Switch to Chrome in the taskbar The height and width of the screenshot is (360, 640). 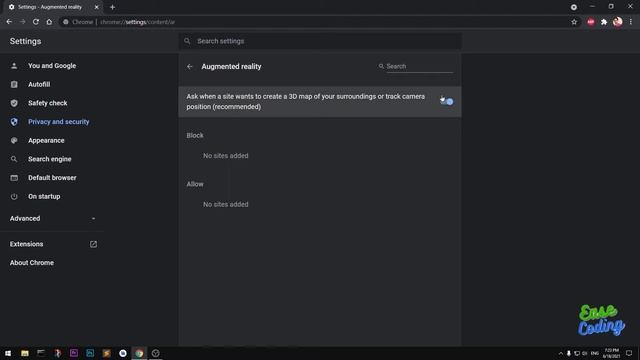pos(139,353)
